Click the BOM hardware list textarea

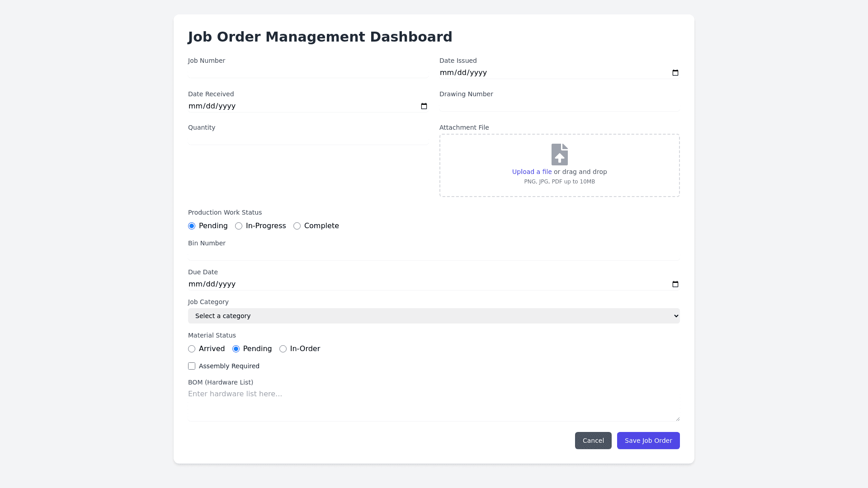coord(434,404)
